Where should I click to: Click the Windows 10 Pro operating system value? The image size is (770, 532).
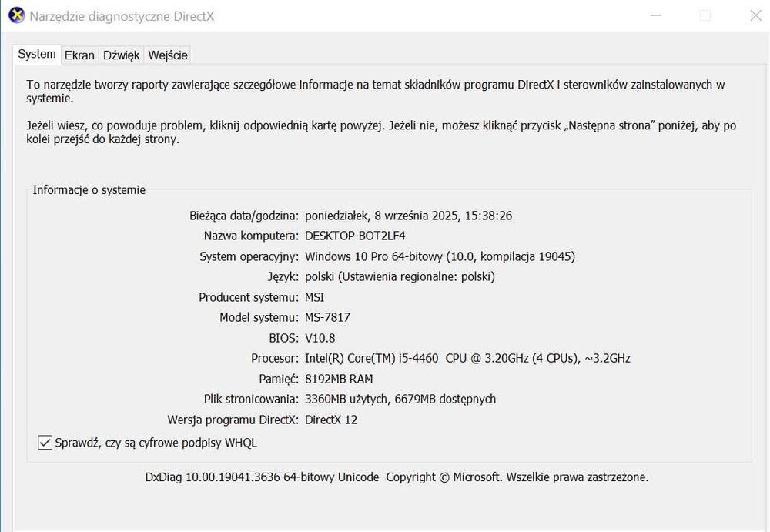click(x=440, y=256)
